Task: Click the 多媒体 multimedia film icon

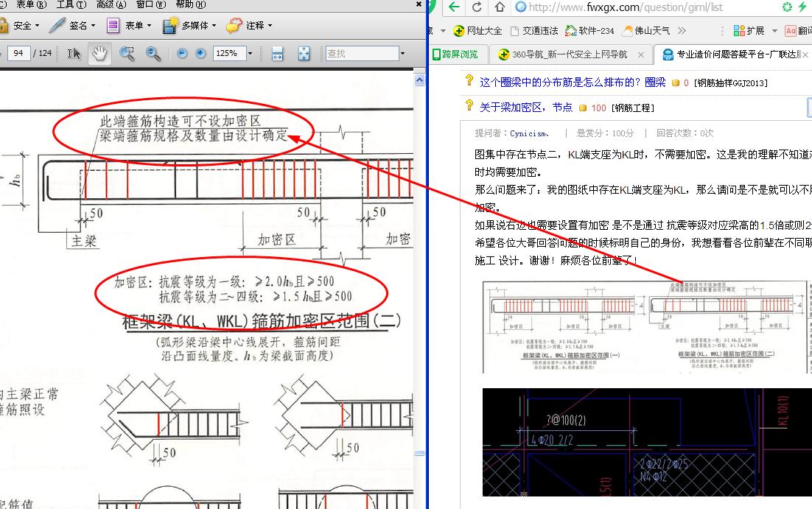Action: point(170,25)
